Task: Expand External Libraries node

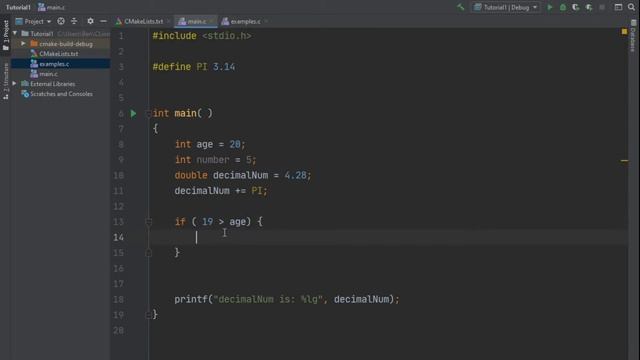Action: tap(14, 84)
